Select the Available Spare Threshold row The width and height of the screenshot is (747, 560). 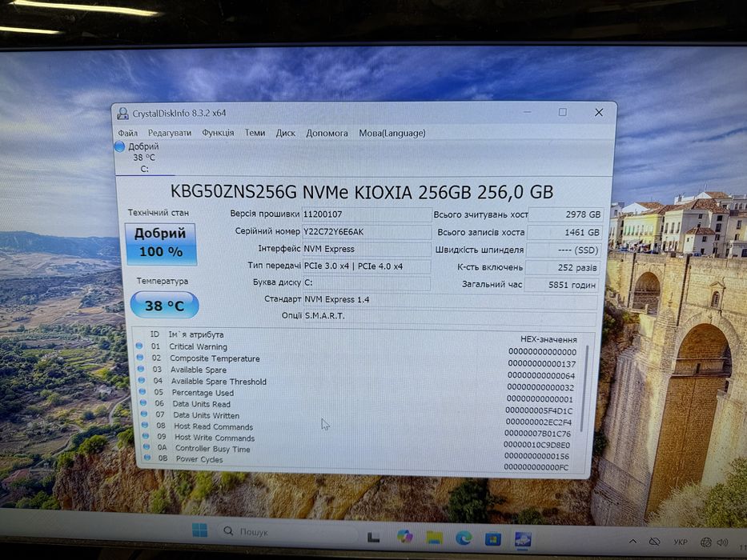click(x=357, y=382)
